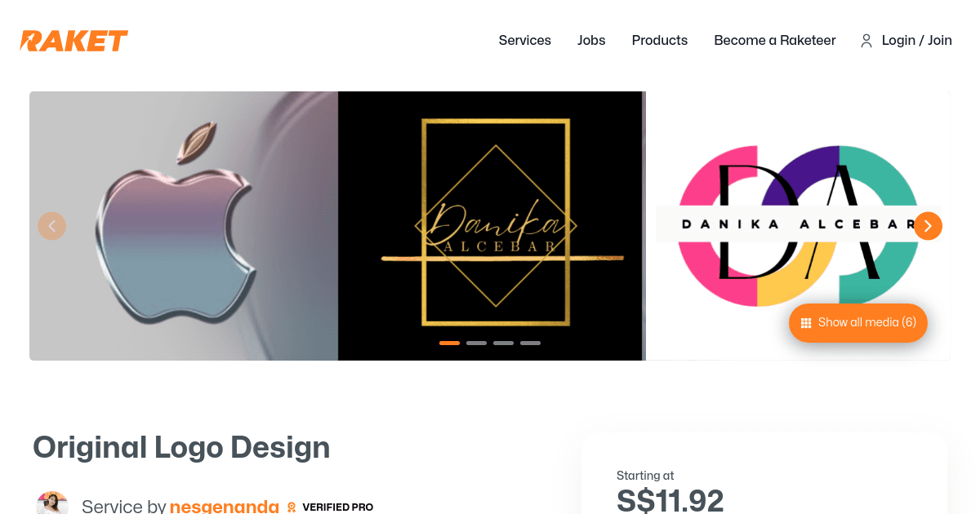The width and height of the screenshot is (980, 514).
Task: Select the fourth carousel indicator dash
Action: [x=530, y=343]
